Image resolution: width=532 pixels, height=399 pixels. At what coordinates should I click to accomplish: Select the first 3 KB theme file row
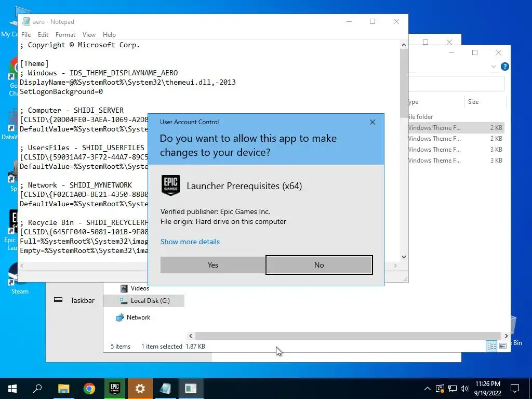(x=456, y=149)
